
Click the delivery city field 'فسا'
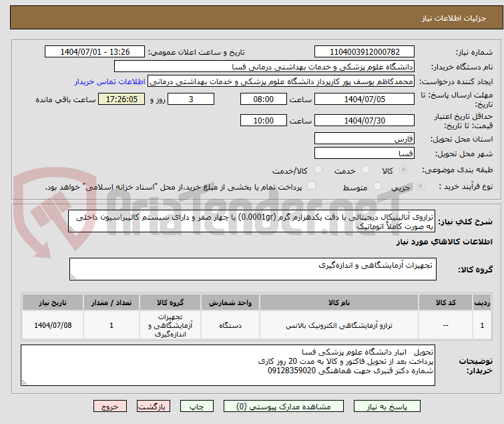364,153
